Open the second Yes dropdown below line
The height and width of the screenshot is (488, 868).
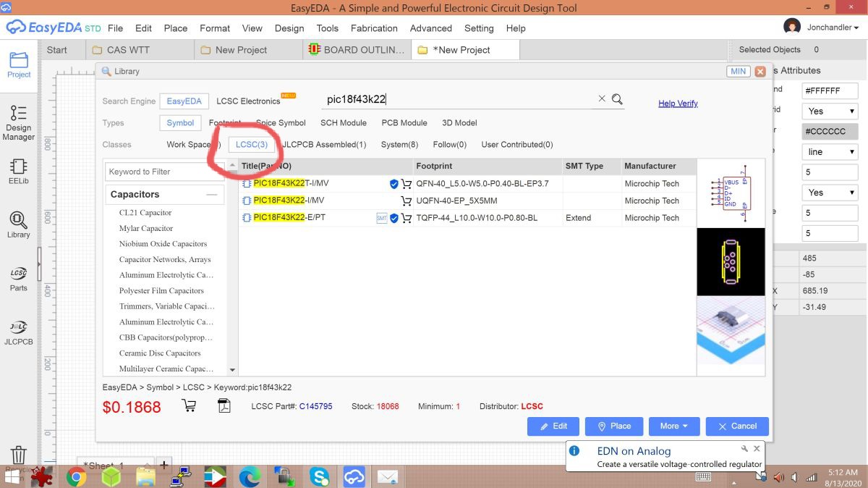click(830, 193)
